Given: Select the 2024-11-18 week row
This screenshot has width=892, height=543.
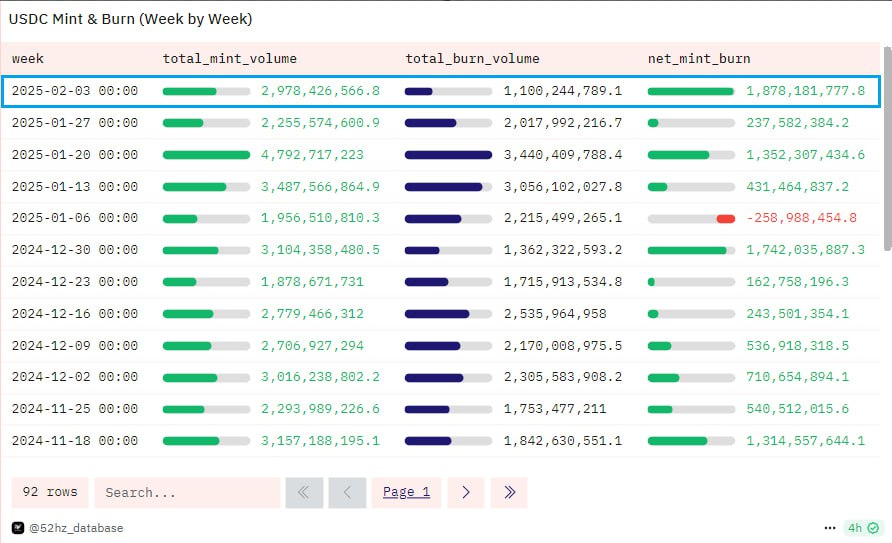Looking at the screenshot, I should [440, 441].
